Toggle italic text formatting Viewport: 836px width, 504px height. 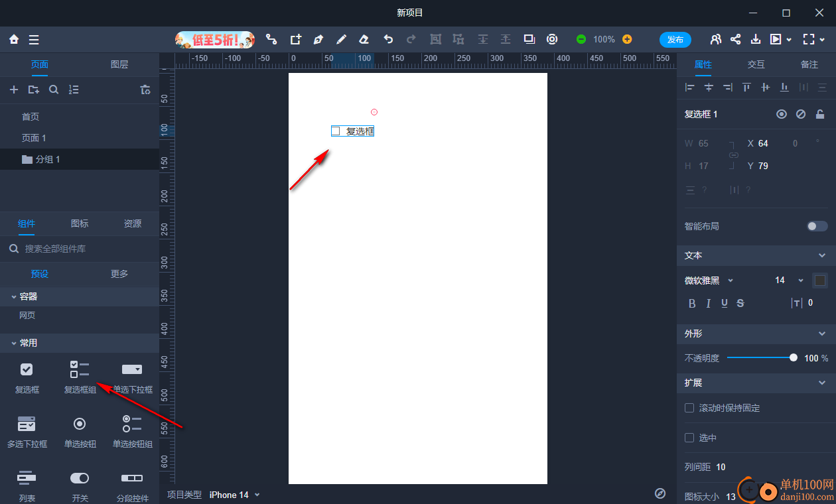pyautogui.click(x=709, y=303)
